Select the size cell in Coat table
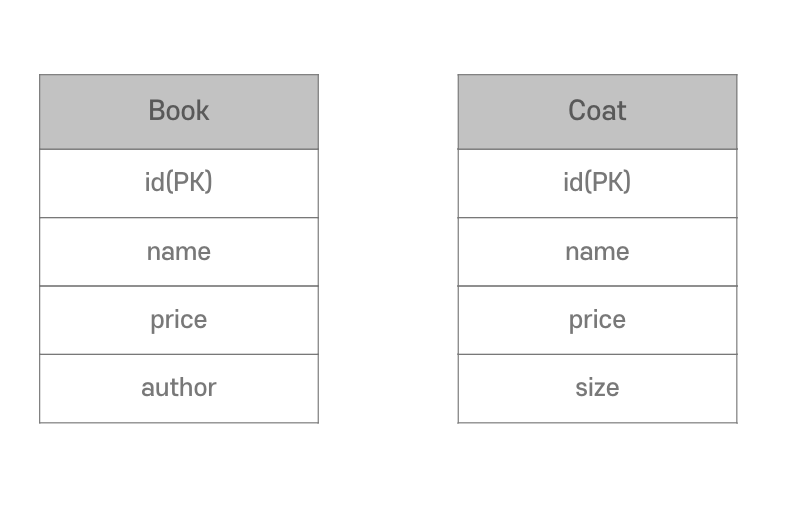812x518 pixels. click(597, 388)
